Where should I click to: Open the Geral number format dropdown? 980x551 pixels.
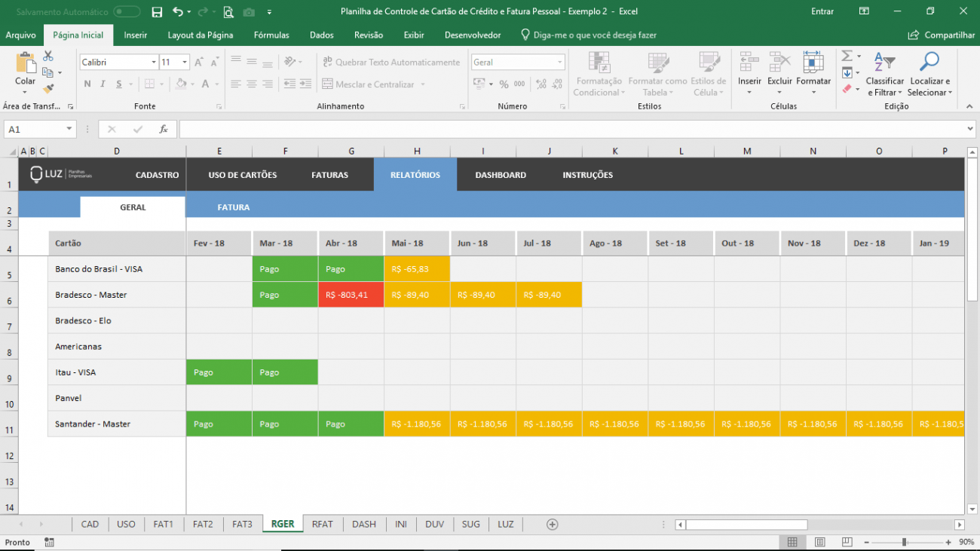coord(560,63)
